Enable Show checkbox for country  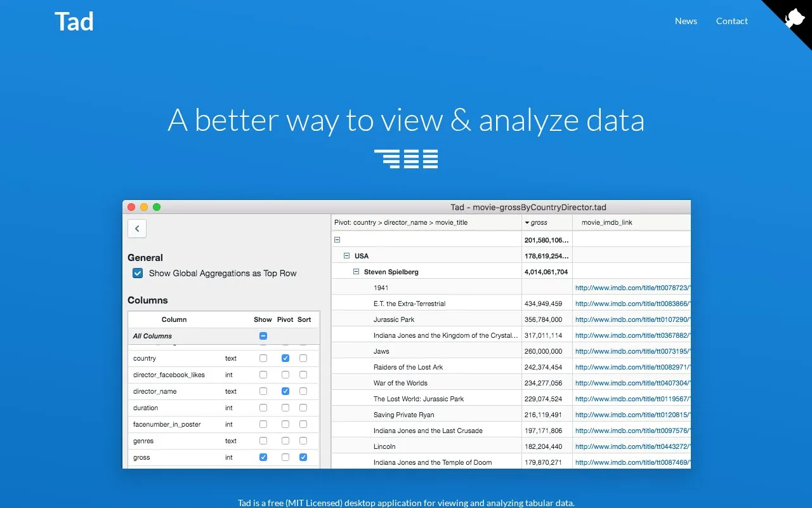point(263,358)
